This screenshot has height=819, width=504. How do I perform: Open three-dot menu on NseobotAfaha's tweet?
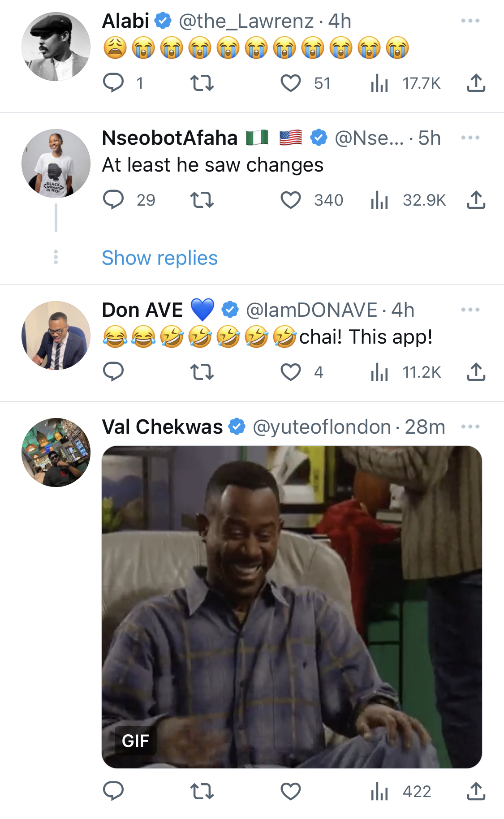point(470,138)
